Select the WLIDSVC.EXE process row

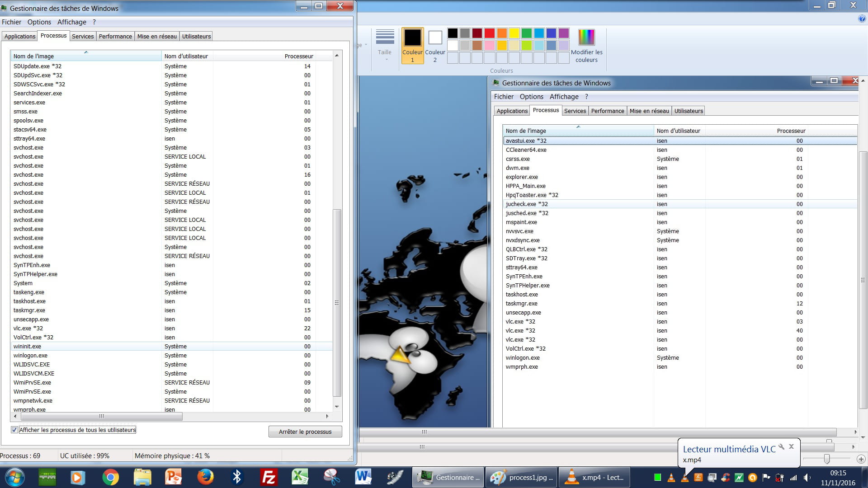[x=172, y=364]
